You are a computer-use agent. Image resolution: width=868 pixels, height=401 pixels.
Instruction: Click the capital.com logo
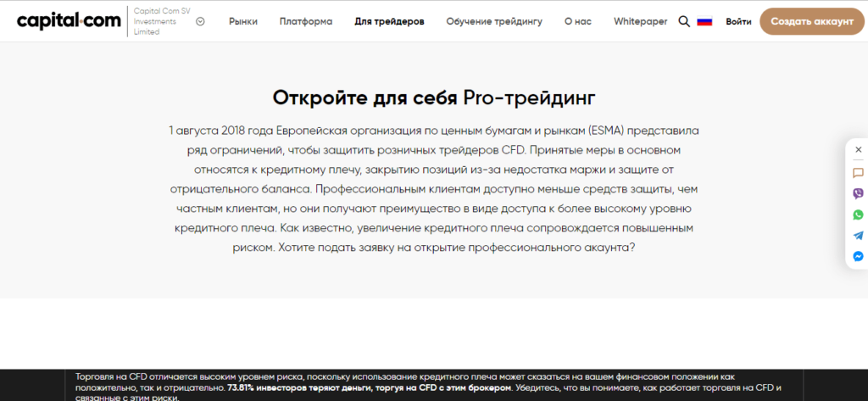click(69, 21)
